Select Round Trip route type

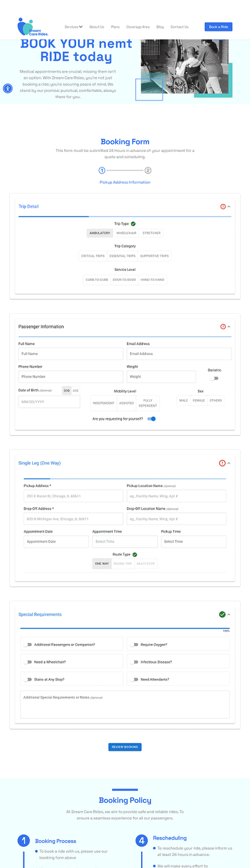coord(123,564)
